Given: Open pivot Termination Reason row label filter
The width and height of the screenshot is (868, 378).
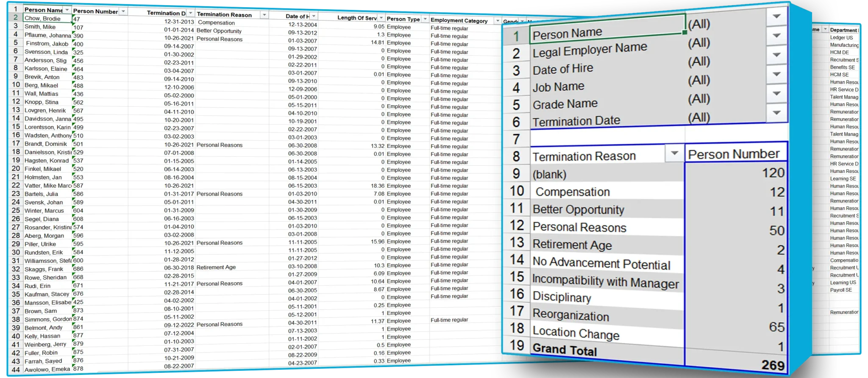Looking at the screenshot, I should [674, 153].
